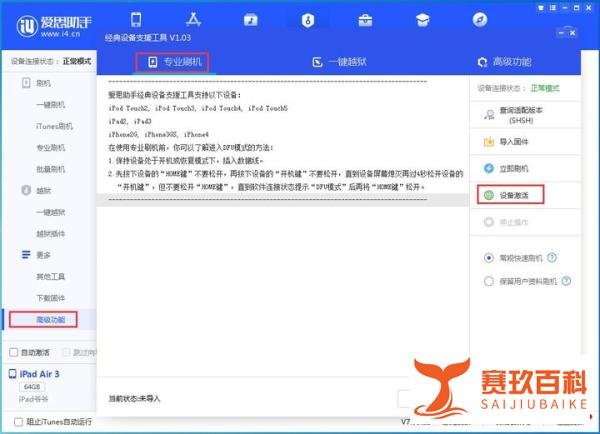Open the toolbox briefcase icon
The width and height of the screenshot is (600, 434).
click(365, 20)
